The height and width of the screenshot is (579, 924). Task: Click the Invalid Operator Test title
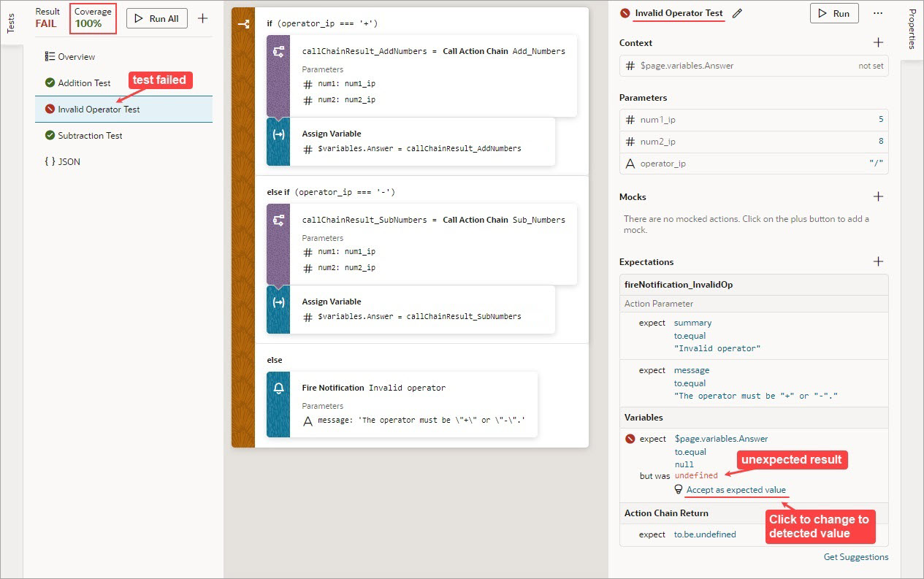coord(679,13)
